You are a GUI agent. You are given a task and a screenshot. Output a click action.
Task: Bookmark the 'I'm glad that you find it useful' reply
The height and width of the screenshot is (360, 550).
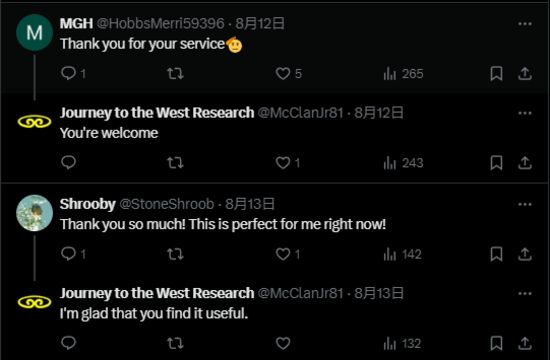496,343
